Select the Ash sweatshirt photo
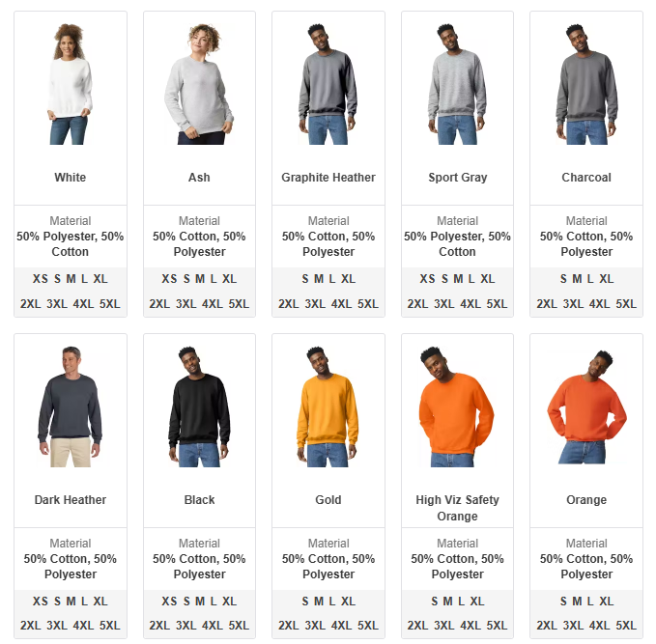 pos(199,84)
